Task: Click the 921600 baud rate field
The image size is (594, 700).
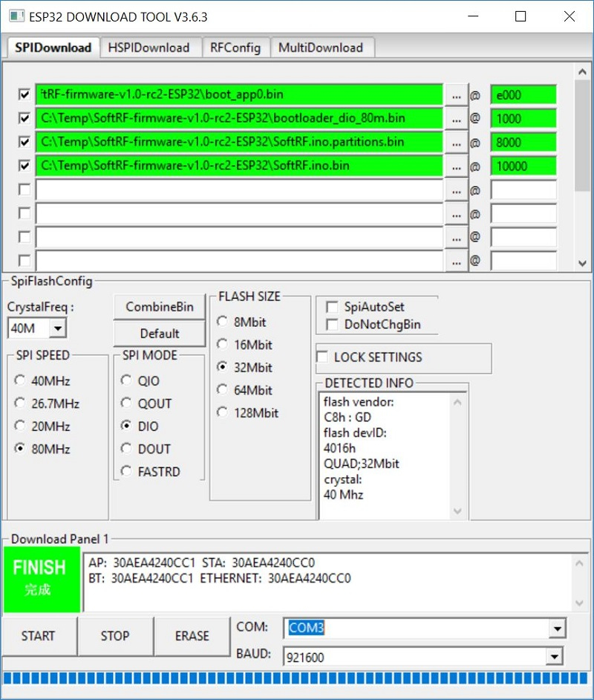Action: (415, 657)
